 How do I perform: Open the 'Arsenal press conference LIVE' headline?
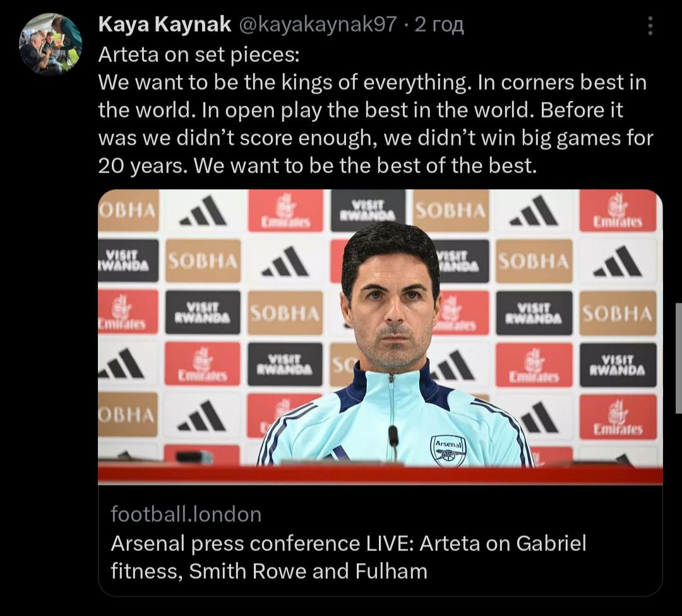click(349, 543)
